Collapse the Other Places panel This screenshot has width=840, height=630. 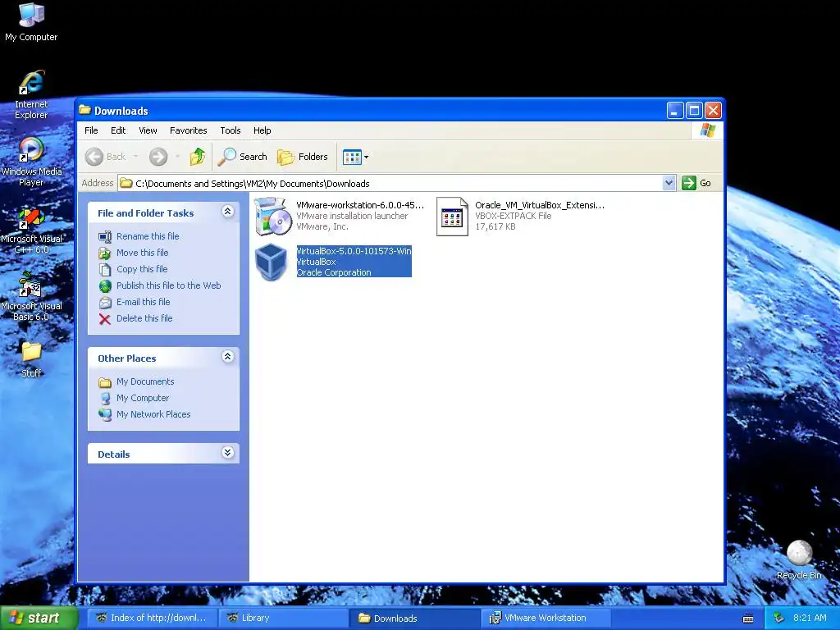coord(228,357)
